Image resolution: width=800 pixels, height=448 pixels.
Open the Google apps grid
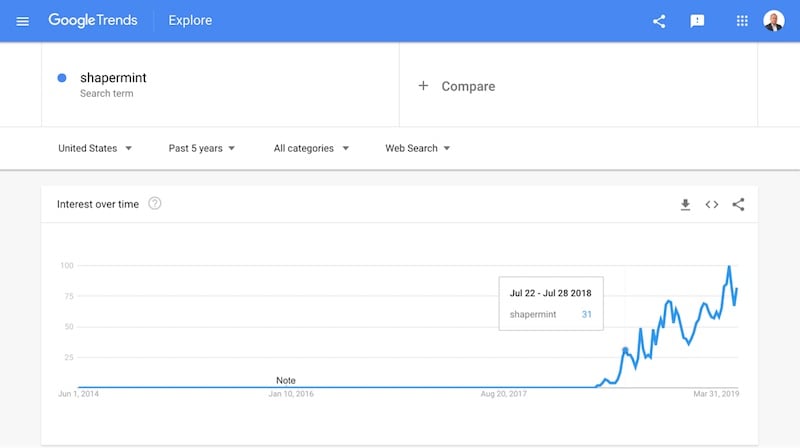pyautogui.click(x=742, y=21)
